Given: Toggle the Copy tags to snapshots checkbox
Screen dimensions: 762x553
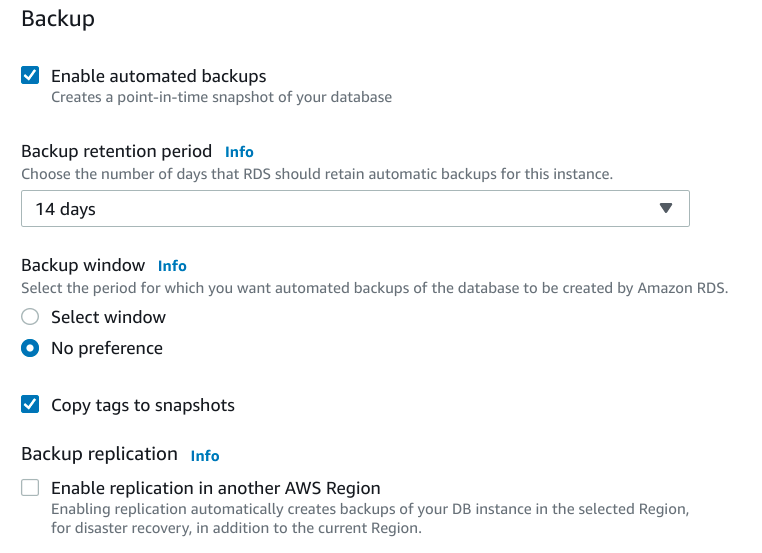Looking at the screenshot, I should pyautogui.click(x=31, y=405).
